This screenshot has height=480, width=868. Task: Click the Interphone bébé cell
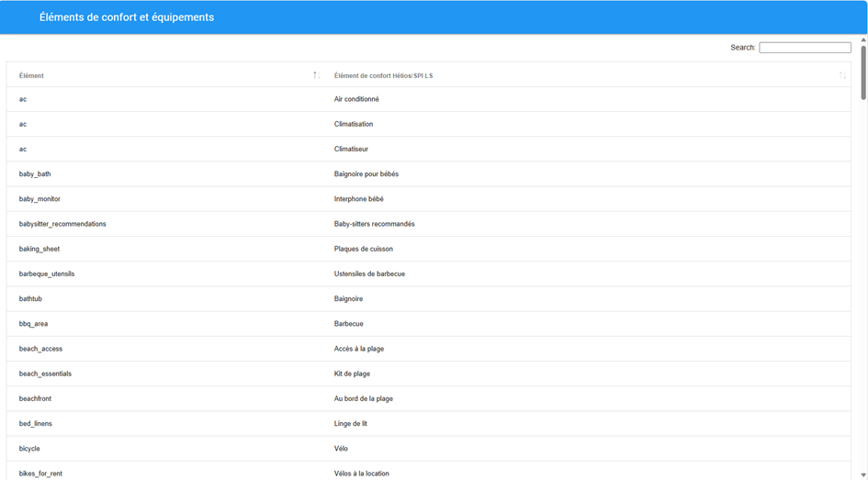(358, 199)
